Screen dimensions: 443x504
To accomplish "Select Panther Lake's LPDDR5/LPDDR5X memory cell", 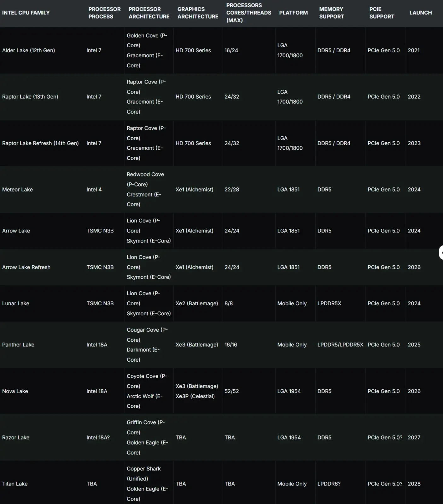I will tap(340, 345).
